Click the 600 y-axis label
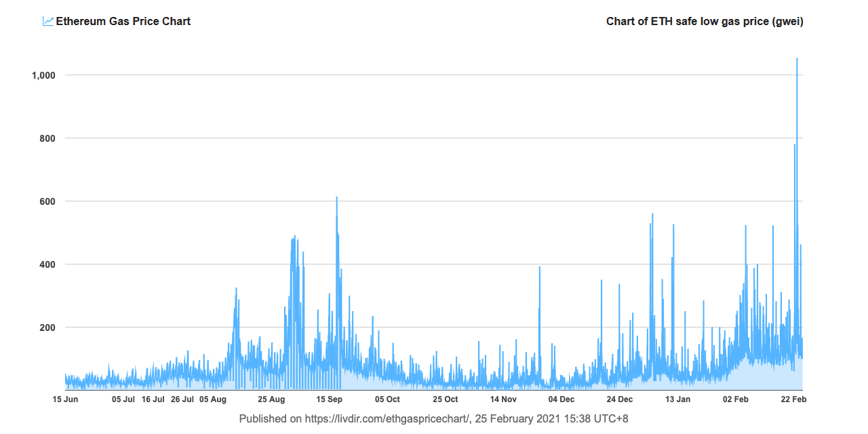This screenshot has height=434, width=868. 46,201
